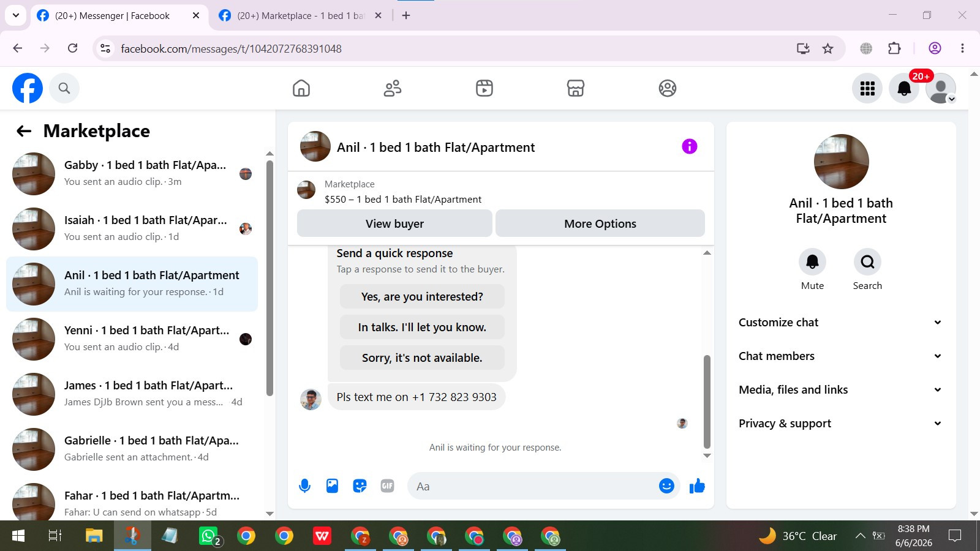This screenshot has height=551, width=980.
Task: Expand Media, files and links section
Action: 840,390
